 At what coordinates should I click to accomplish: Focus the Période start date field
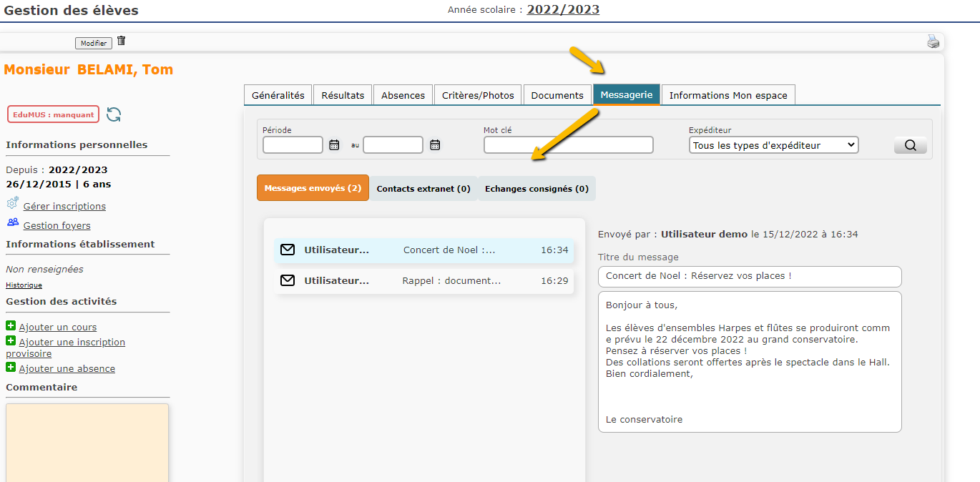[x=293, y=145]
